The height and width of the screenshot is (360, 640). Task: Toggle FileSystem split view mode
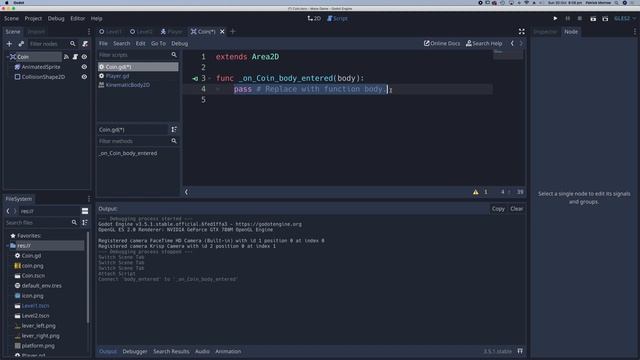(x=85, y=211)
